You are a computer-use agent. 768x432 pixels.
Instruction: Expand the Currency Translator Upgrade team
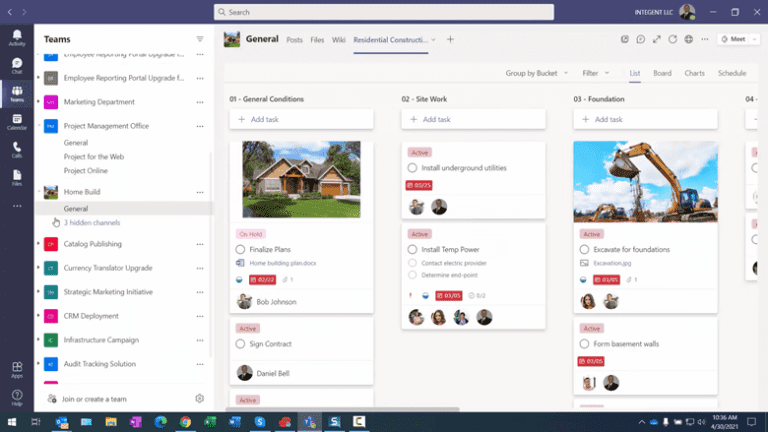tap(38, 267)
